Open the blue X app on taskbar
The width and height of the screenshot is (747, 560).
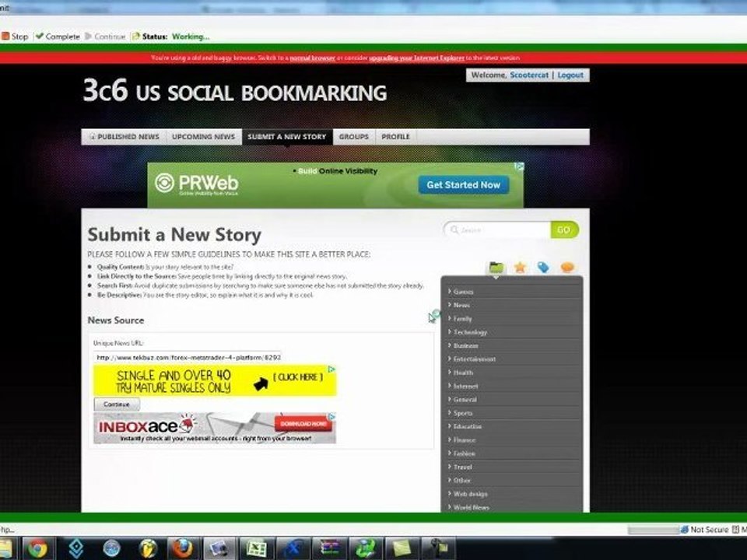pos(293,548)
